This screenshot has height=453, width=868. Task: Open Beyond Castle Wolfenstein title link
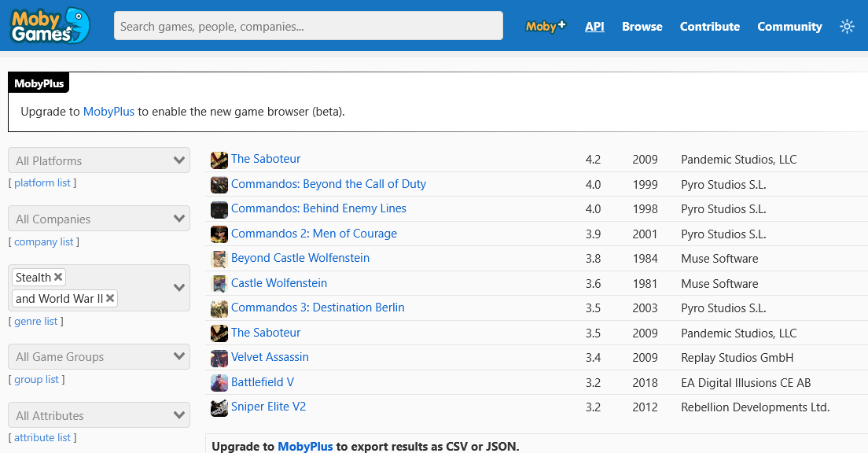[x=300, y=257]
